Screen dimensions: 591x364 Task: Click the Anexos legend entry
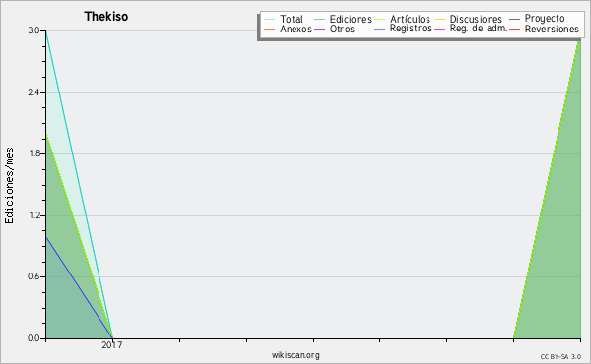288,29
